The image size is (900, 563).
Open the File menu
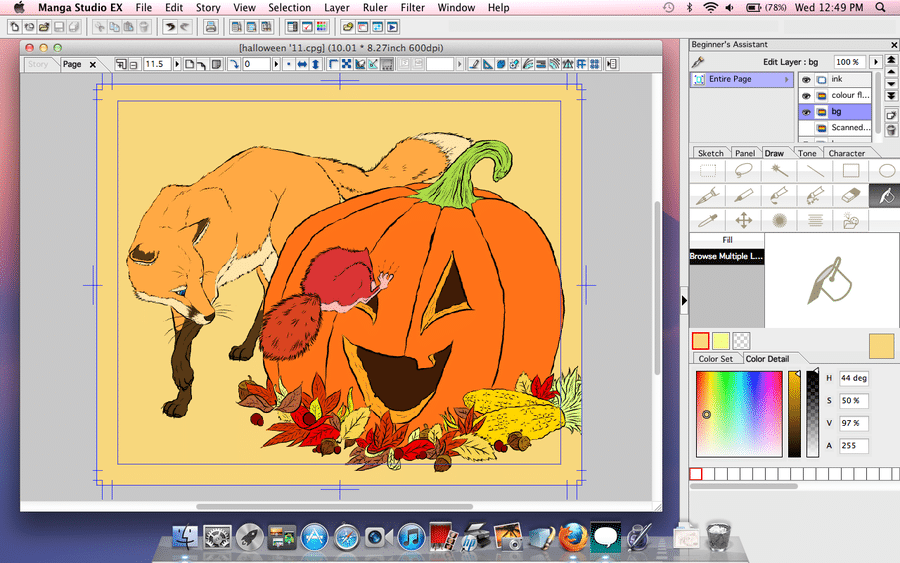pyautogui.click(x=143, y=7)
